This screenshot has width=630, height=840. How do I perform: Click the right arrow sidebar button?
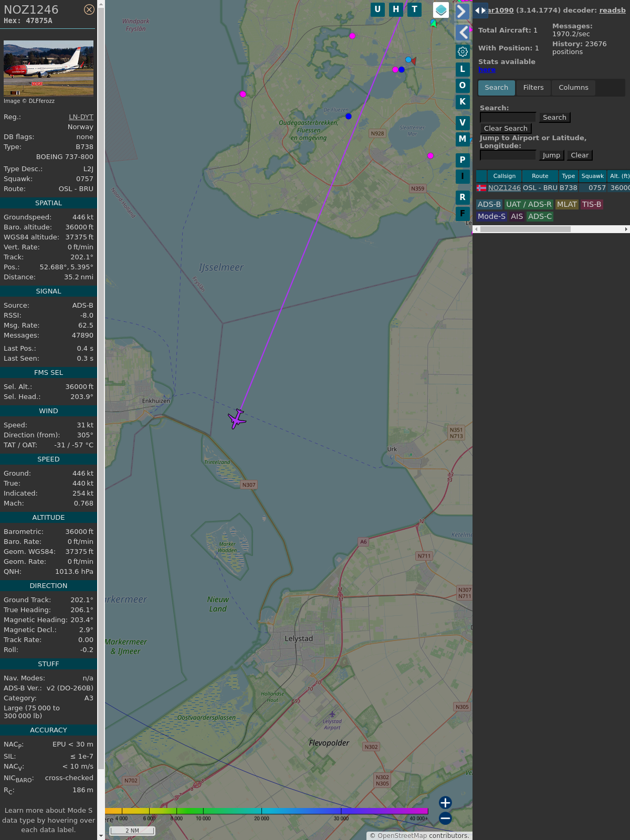coord(463,12)
